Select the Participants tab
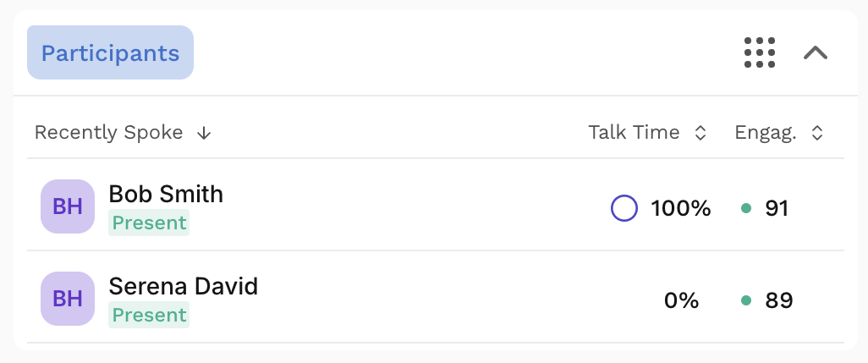Image resolution: width=868 pixels, height=363 pixels. pyautogui.click(x=110, y=52)
